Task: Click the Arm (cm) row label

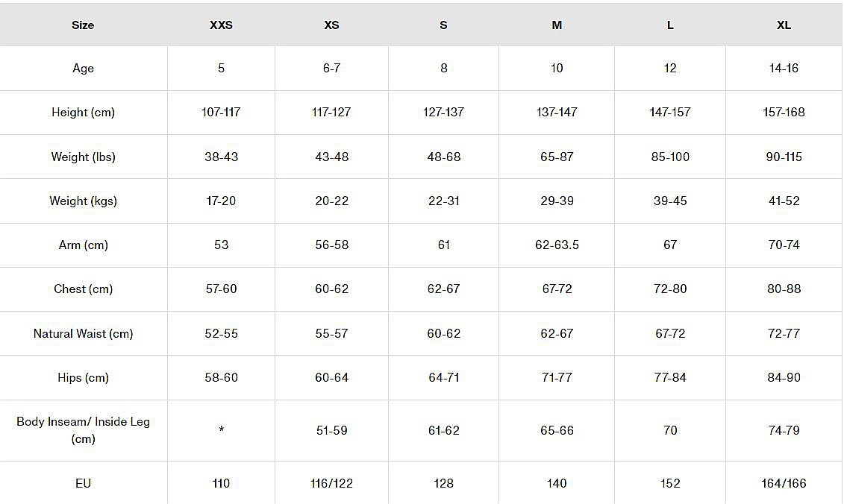Action: click(x=83, y=245)
